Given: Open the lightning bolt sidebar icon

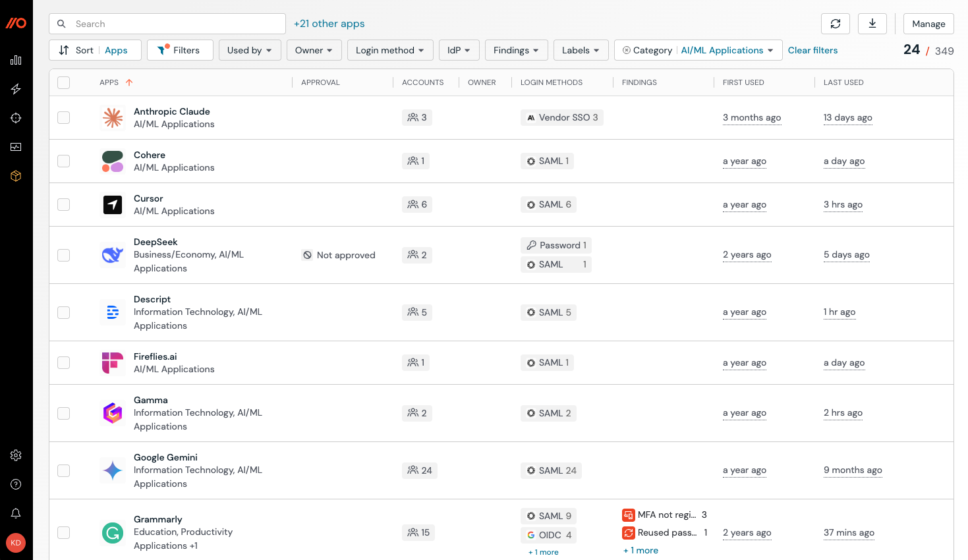Looking at the screenshot, I should 16,89.
